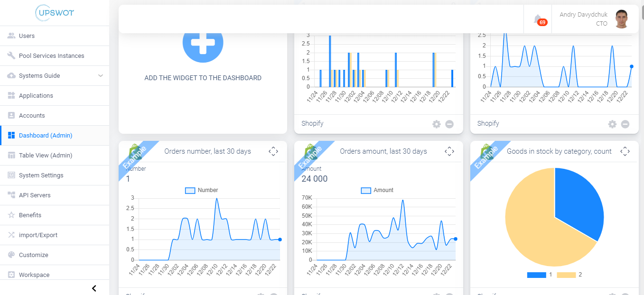Viewport: 644px width, 295px height.
Task: Expand the Orders number widget to fullscreen
Action: click(x=273, y=151)
